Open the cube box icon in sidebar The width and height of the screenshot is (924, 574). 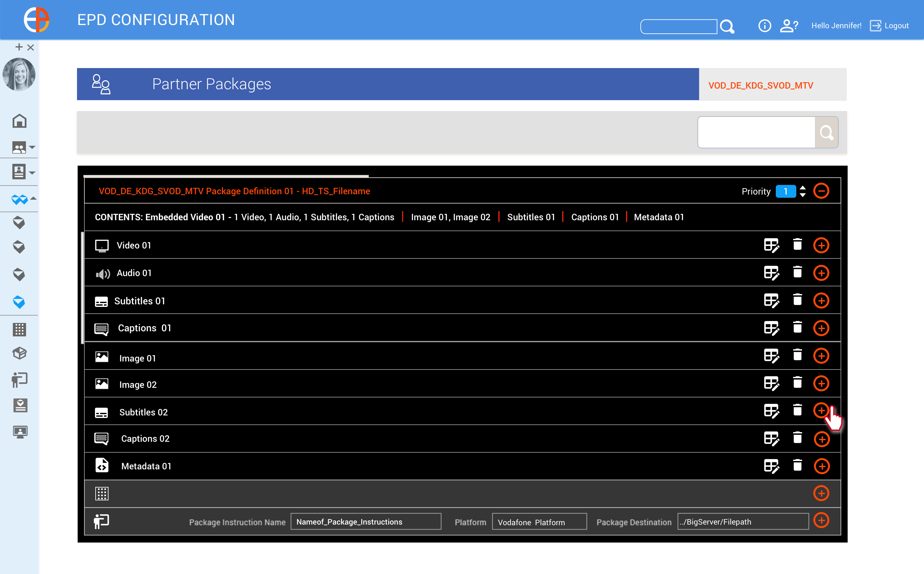(x=19, y=353)
